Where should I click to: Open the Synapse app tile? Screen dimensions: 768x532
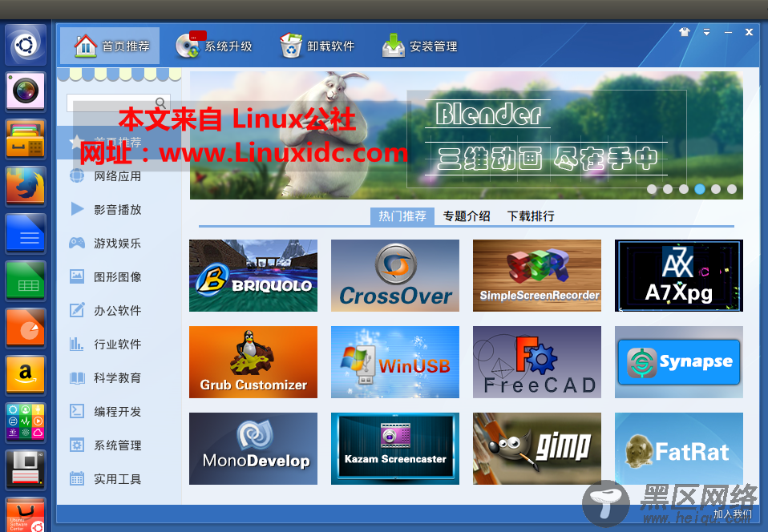click(679, 362)
